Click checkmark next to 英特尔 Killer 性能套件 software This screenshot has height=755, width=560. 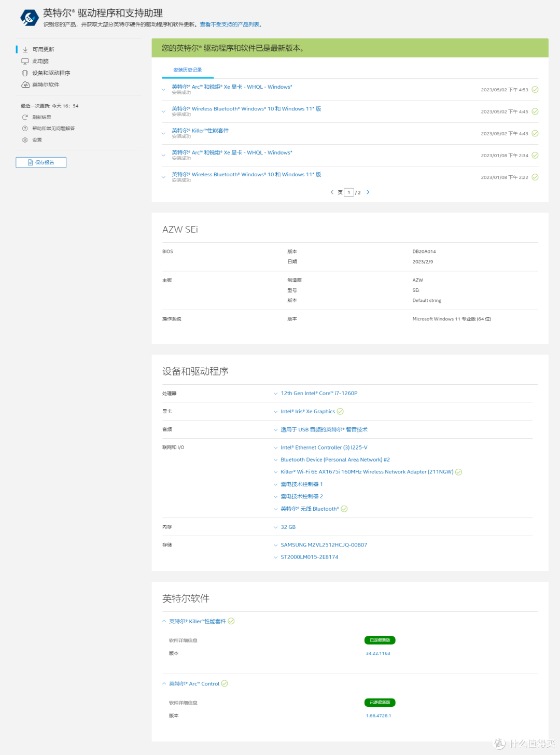click(231, 621)
